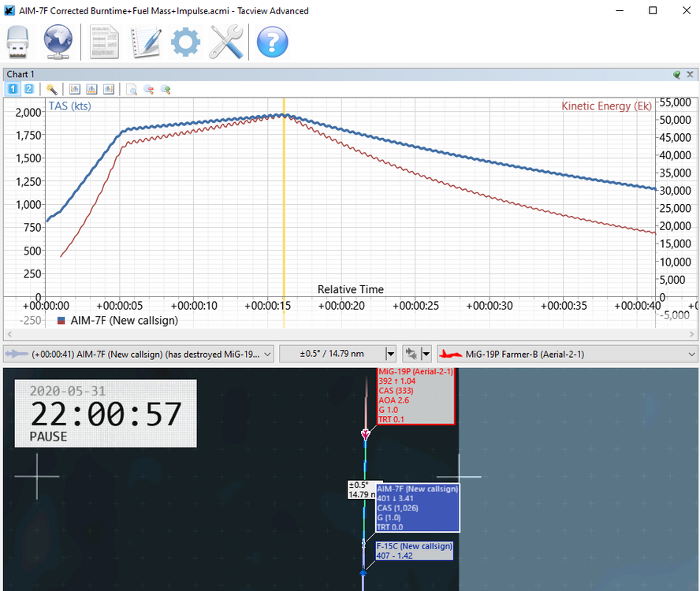Click the Tacview app icon in title bar
This screenshot has width=700, height=591.
point(9,11)
